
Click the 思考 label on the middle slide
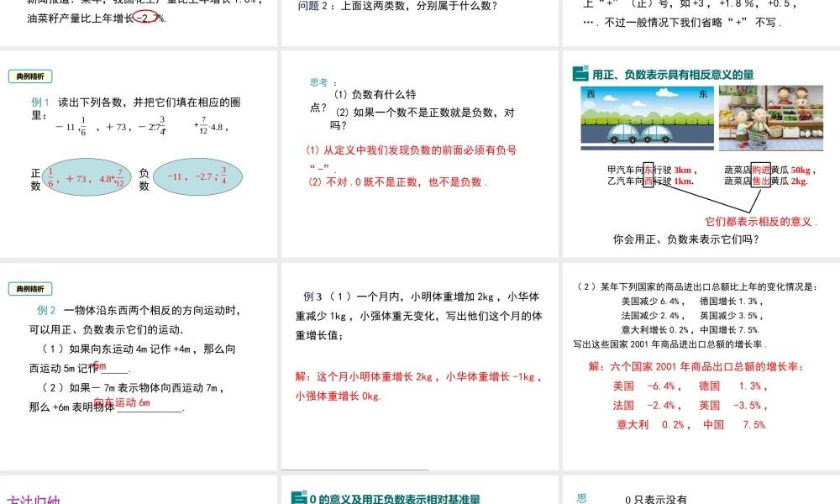point(323,82)
